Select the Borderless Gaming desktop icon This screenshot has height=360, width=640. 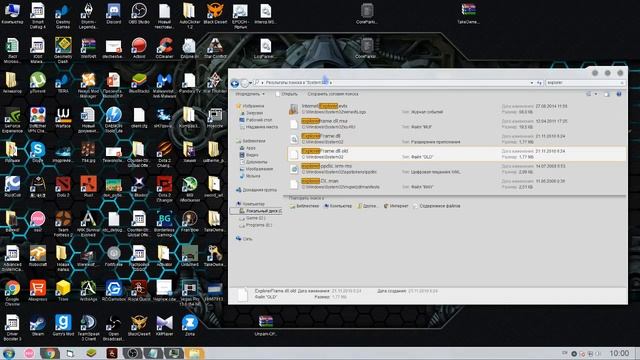pos(164,224)
